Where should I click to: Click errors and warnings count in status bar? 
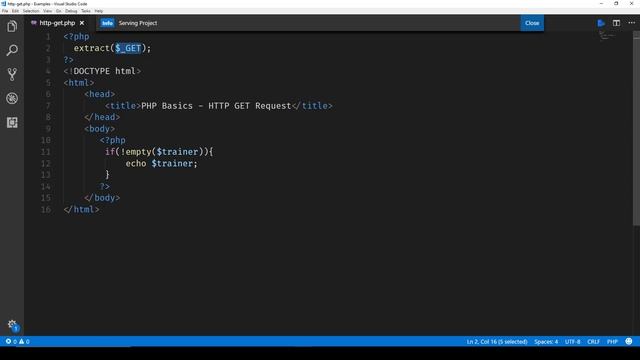point(18,341)
